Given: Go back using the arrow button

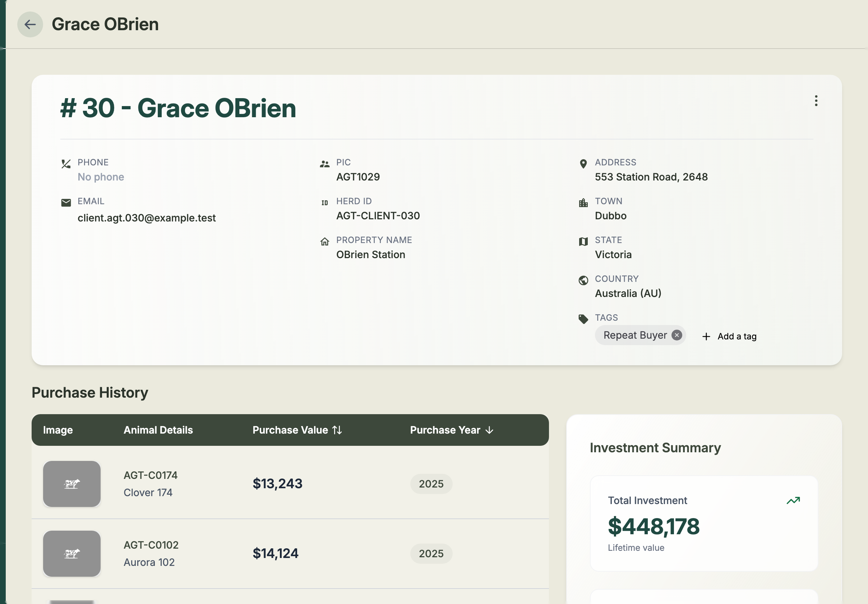Looking at the screenshot, I should pyautogui.click(x=30, y=24).
